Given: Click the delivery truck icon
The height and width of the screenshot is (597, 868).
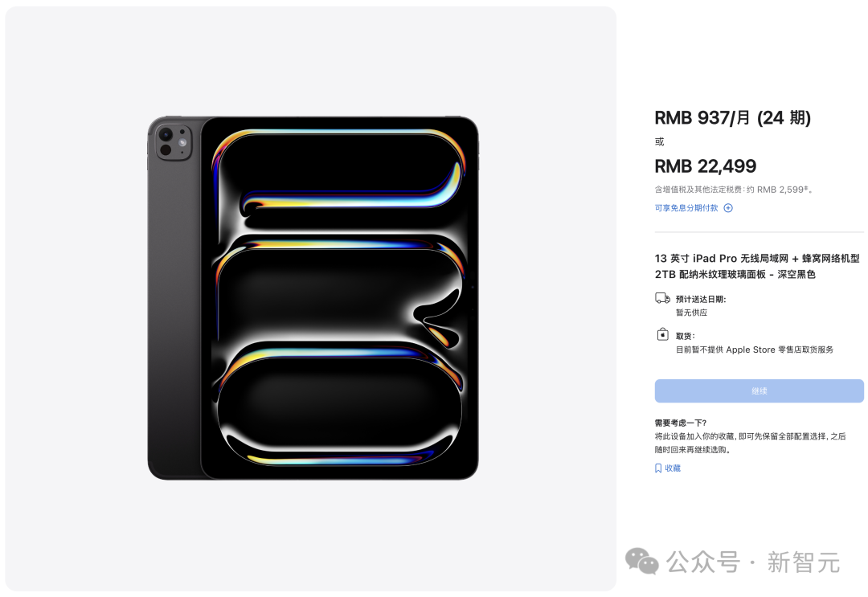Looking at the screenshot, I should pos(662,298).
